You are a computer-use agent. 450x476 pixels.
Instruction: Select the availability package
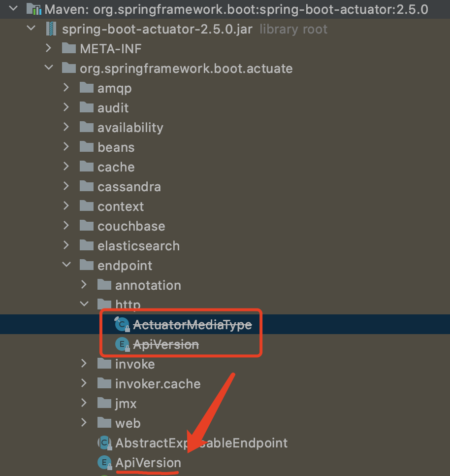pos(130,128)
